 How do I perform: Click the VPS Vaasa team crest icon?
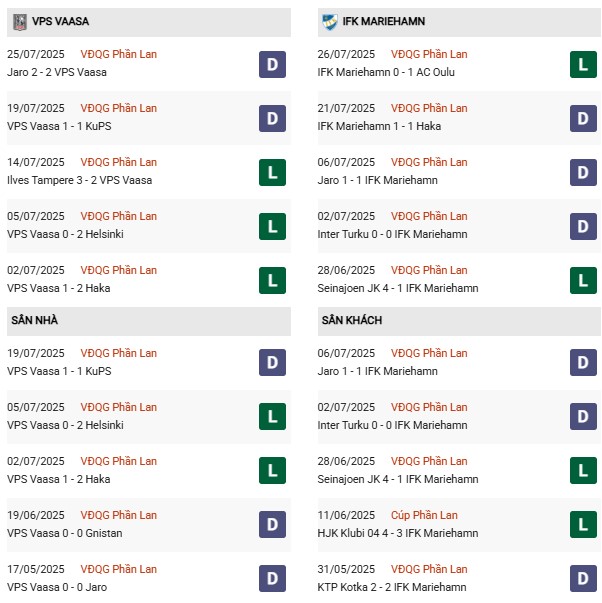[x=19, y=20]
